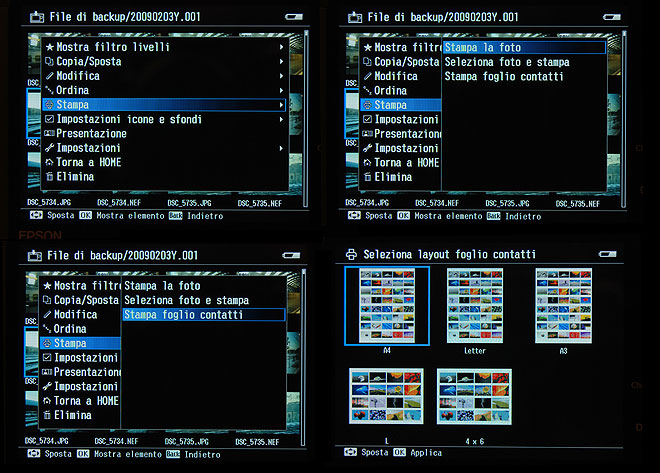Choose highlighted Stampa la foto in top-right screen
This screenshot has height=473, width=660.
(524, 48)
